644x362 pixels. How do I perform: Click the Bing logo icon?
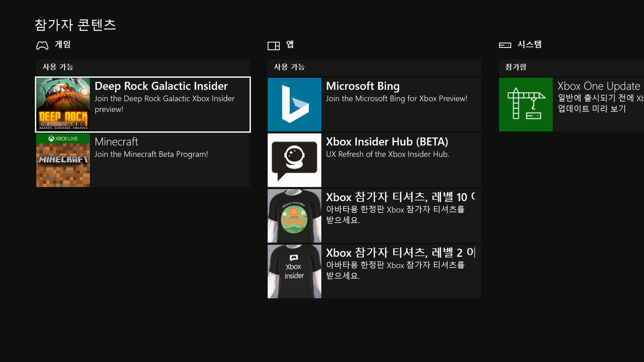294,104
